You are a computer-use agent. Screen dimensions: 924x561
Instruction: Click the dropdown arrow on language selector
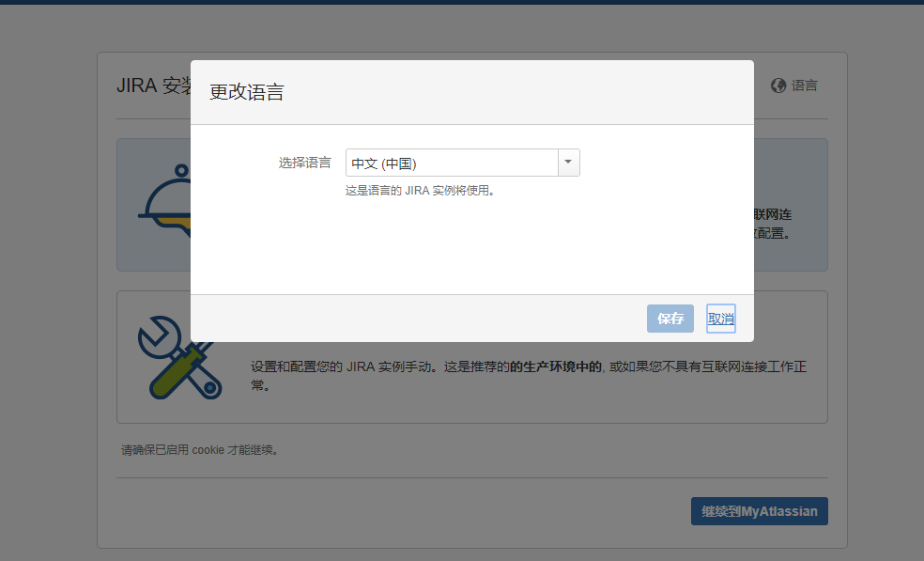point(567,162)
